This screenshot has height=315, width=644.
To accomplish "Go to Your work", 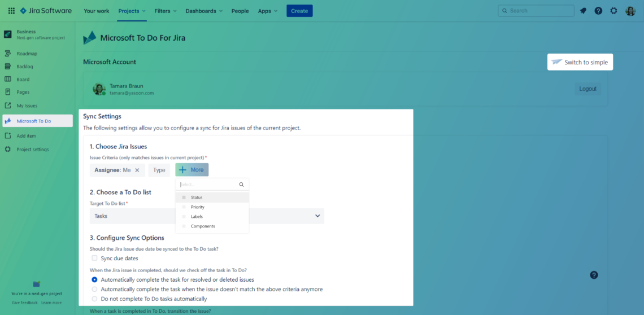I will [x=97, y=11].
